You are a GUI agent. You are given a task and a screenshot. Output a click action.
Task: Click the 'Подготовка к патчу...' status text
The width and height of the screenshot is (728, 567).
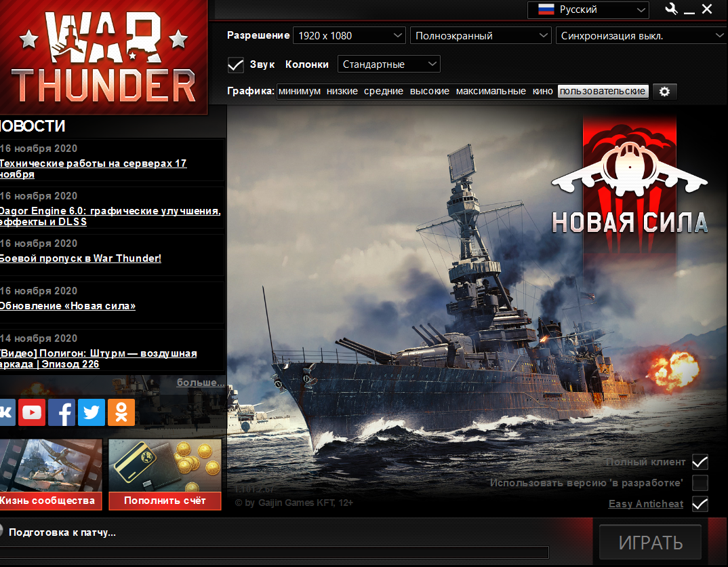(x=62, y=532)
